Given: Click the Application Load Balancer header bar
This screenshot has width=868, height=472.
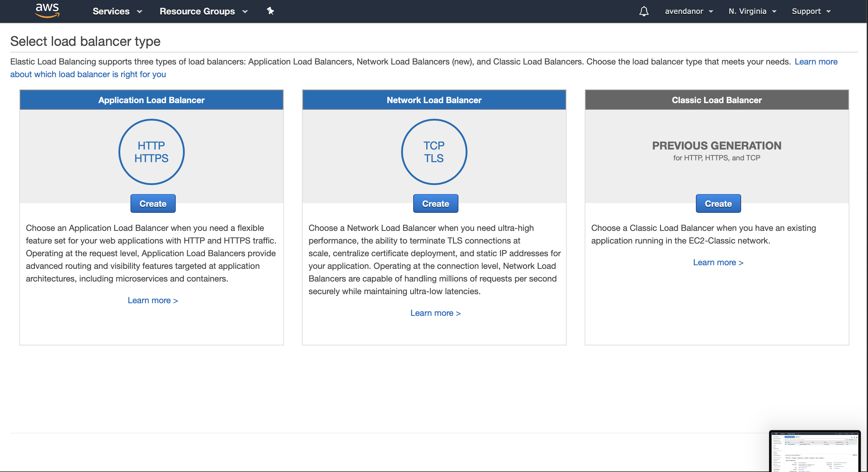Looking at the screenshot, I should click(151, 100).
